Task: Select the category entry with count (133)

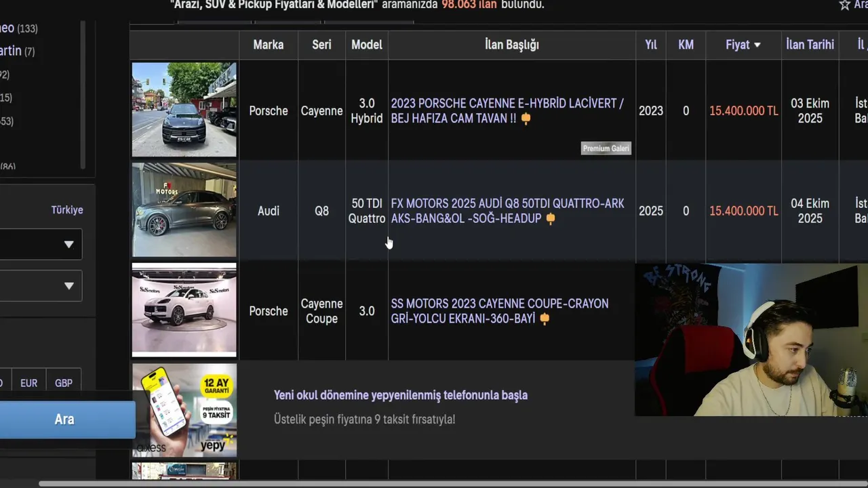Action: coord(19,28)
